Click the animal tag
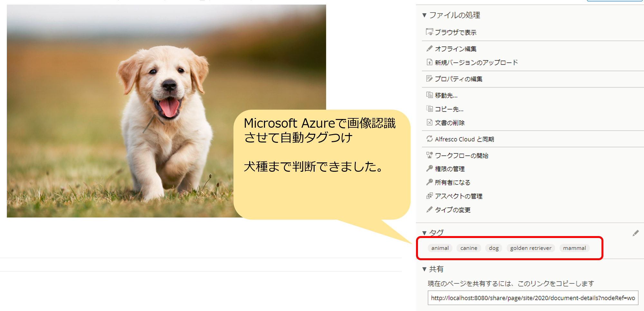Screen dimensions: 644x311 [x=440, y=248]
